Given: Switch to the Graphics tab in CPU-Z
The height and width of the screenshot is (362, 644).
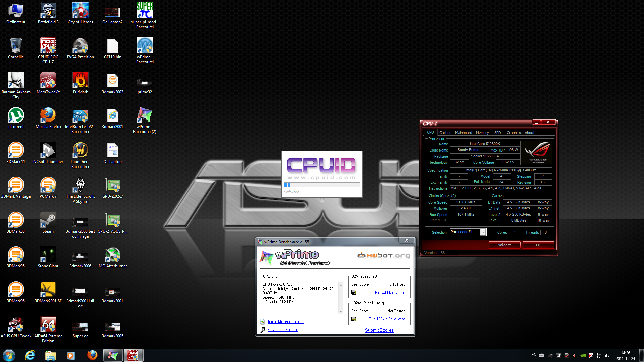Looking at the screenshot, I should [514, 133].
